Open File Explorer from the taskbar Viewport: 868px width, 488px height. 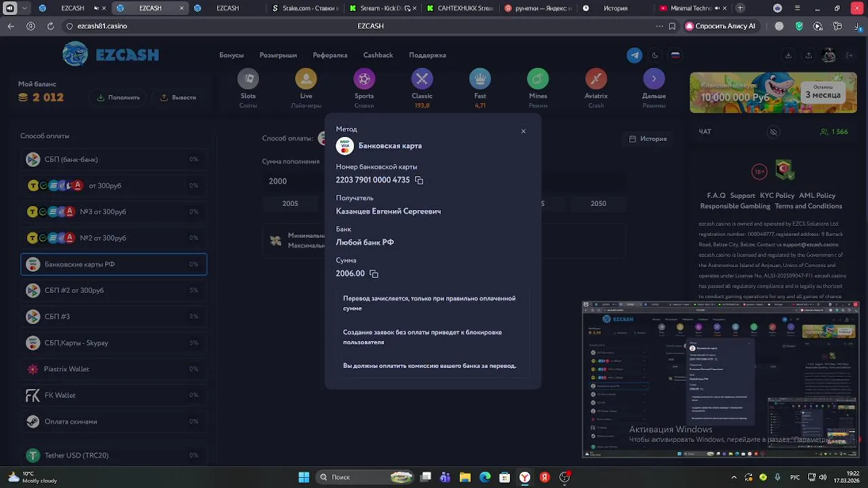[465, 477]
